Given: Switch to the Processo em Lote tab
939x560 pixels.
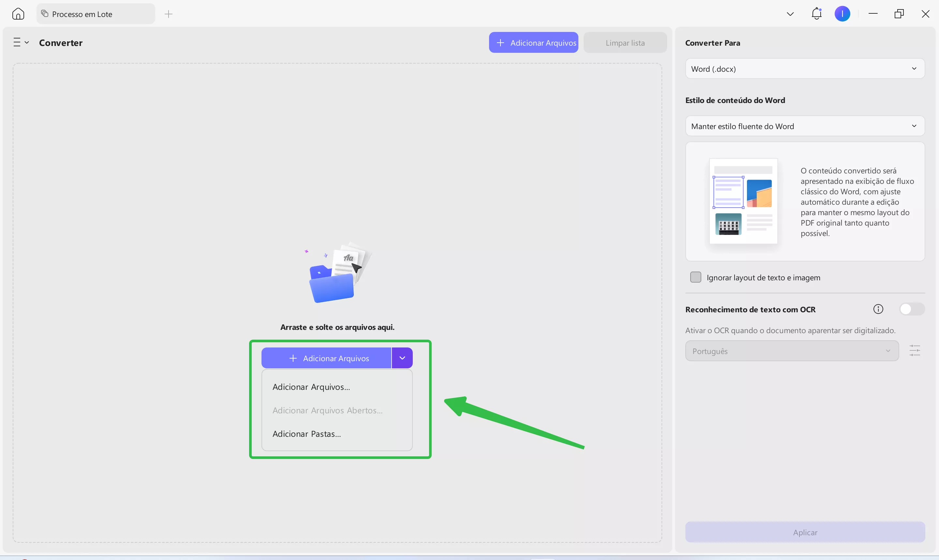Looking at the screenshot, I should (96, 14).
